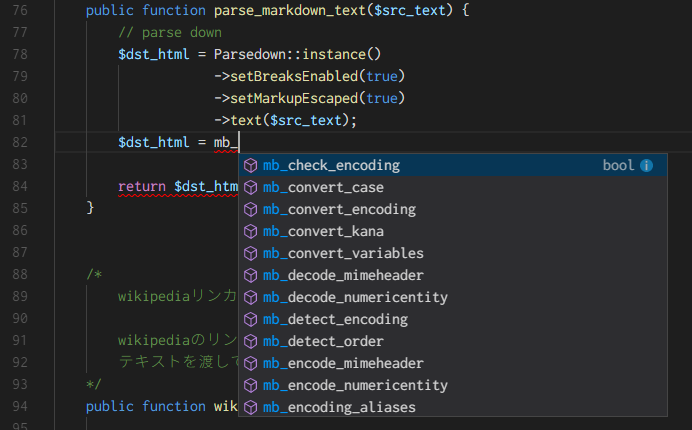The height and width of the screenshot is (430, 692).
Task: Click cube icon beside mb_encoding_aliases
Action: coord(251,407)
